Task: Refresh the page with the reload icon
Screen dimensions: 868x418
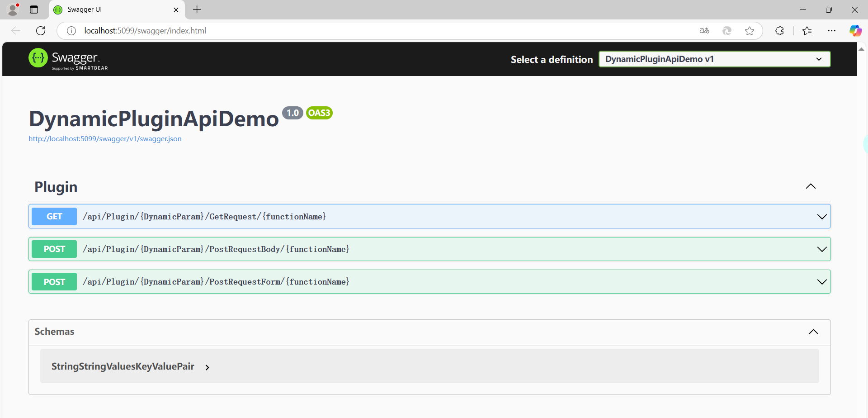Action: (x=41, y=31)
